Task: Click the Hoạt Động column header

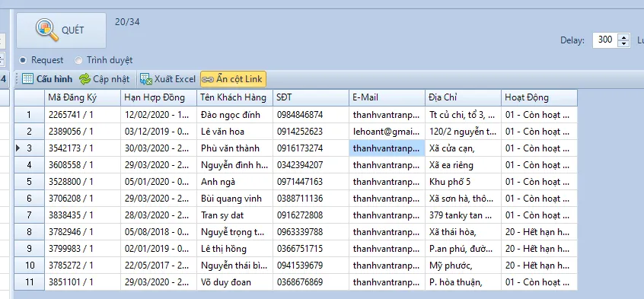Action: pos(539,97)
